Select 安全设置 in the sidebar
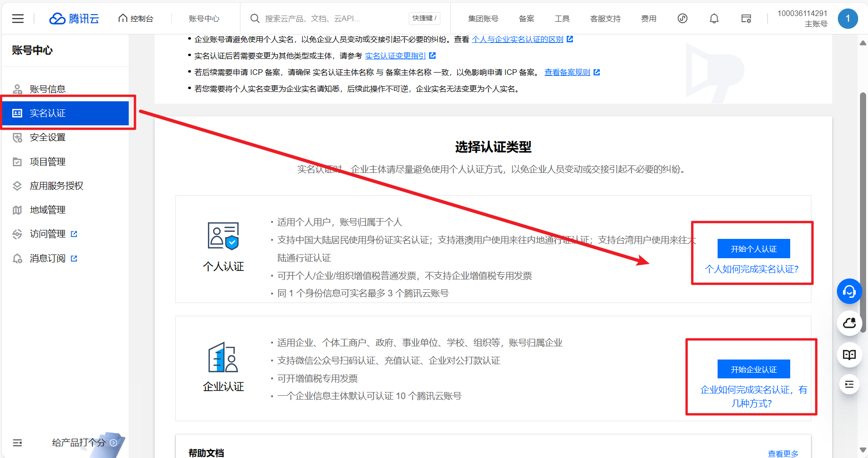 [48, 137]
